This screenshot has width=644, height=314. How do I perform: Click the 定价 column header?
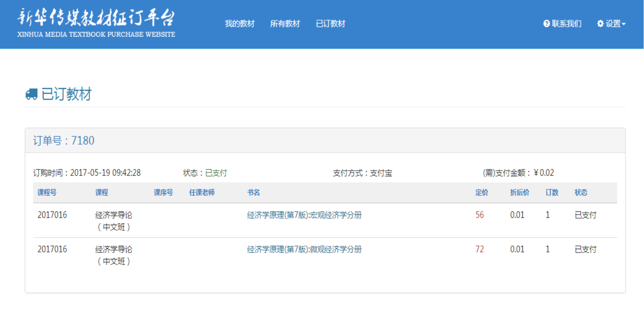click(x=482, y=193)
